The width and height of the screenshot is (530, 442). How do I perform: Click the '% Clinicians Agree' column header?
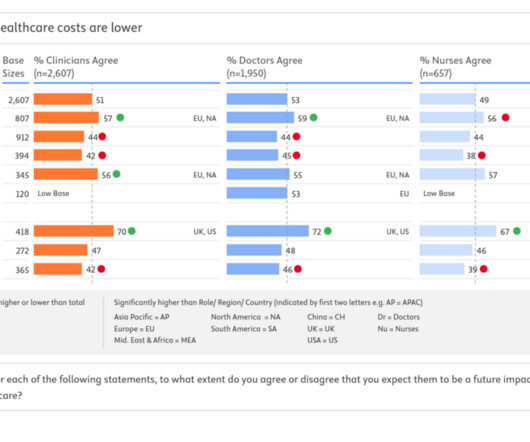point(76,67)
